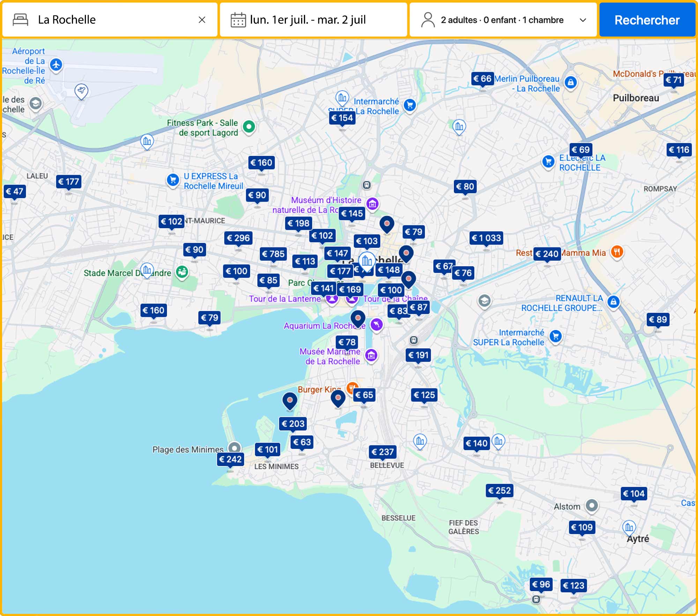
Task: Select the €1 033 price marker
Action: [487, 239]
